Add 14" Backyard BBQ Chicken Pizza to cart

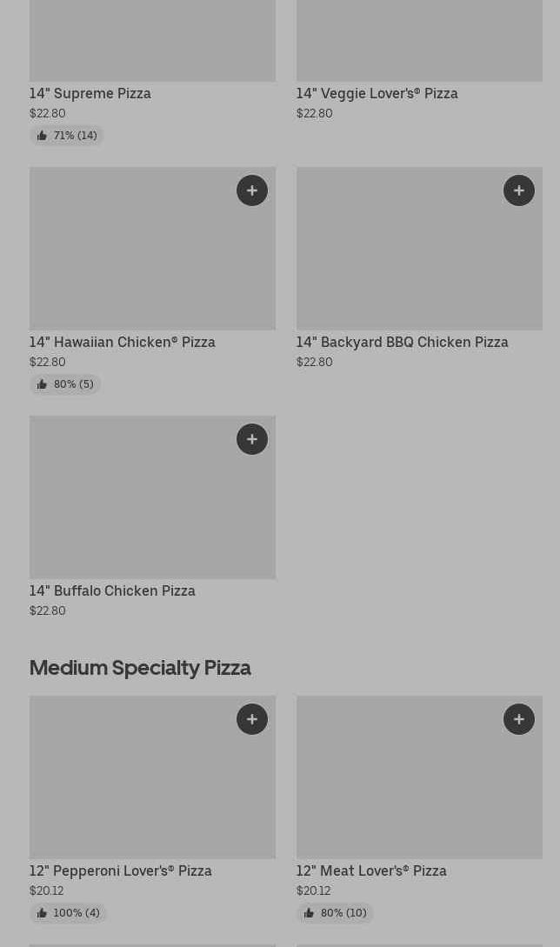tap(519, 190)
